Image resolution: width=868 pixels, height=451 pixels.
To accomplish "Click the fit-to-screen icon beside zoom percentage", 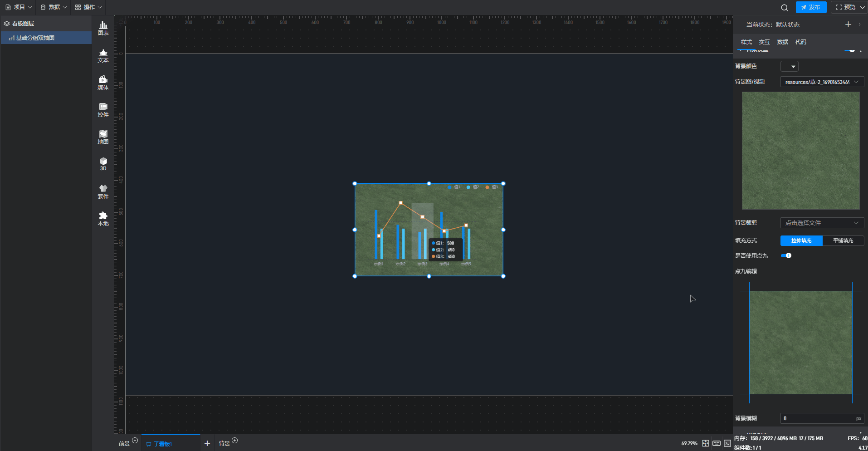I will click(x=705, y=443).
